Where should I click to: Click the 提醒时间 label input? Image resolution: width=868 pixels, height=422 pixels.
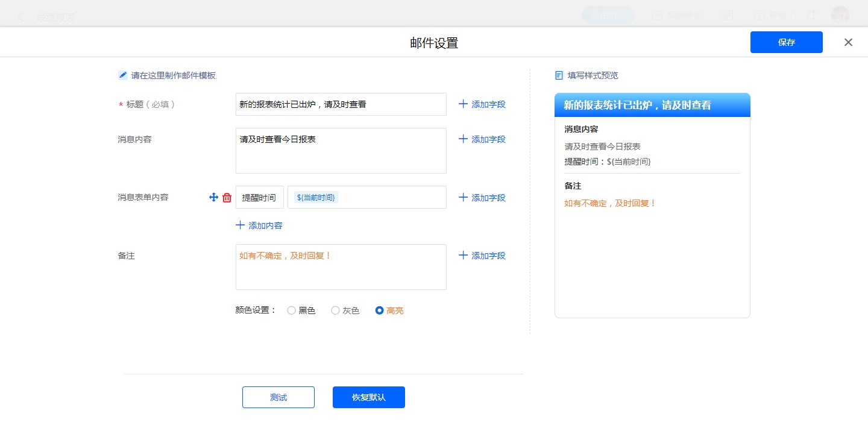click(x=259, y=197)
